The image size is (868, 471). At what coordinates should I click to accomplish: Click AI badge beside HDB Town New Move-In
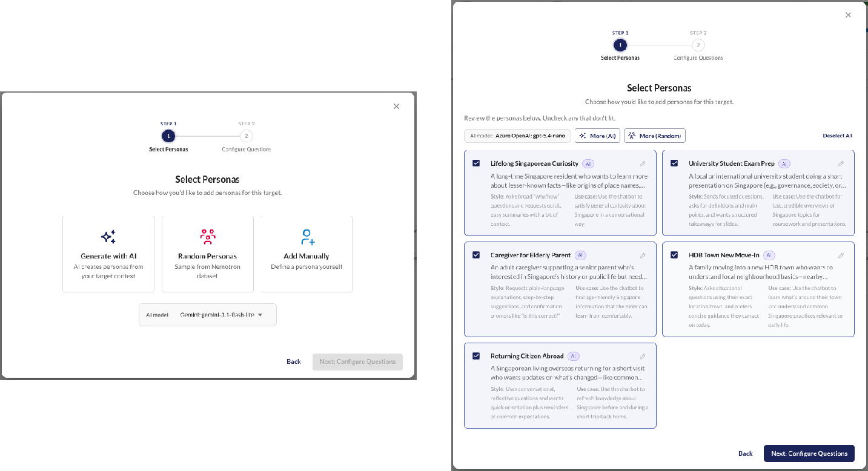coord(769,255)
